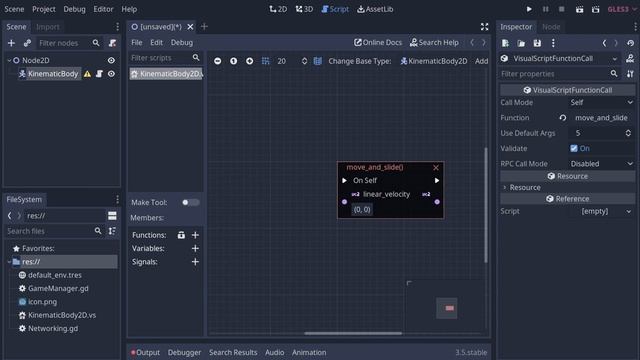Change base type KinematicBody2D button
The width and height of the screenshot is (640, 360).
(x=433, y=61)
